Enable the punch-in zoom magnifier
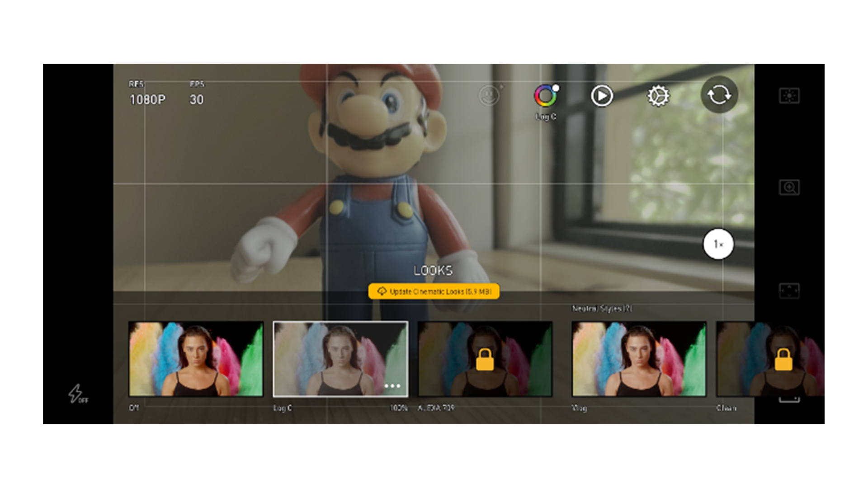Viewport: 868px width, 488px height. [x=790, y=188]
